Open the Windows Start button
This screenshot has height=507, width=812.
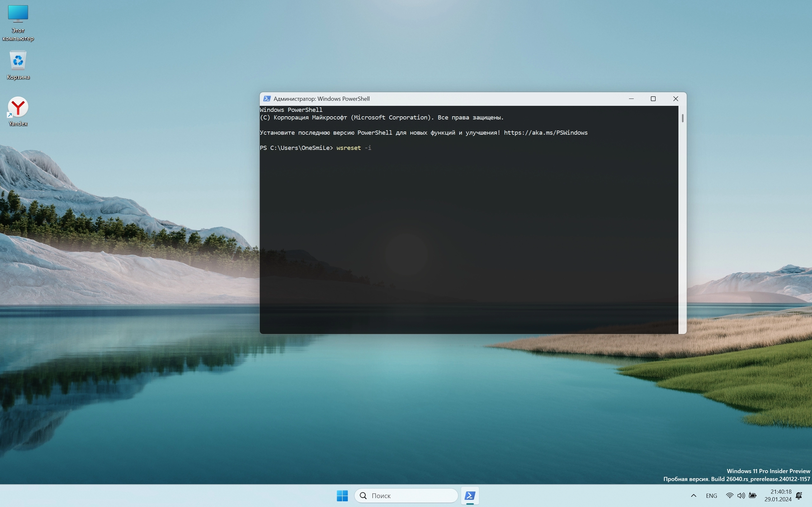(x=342, y=495)
